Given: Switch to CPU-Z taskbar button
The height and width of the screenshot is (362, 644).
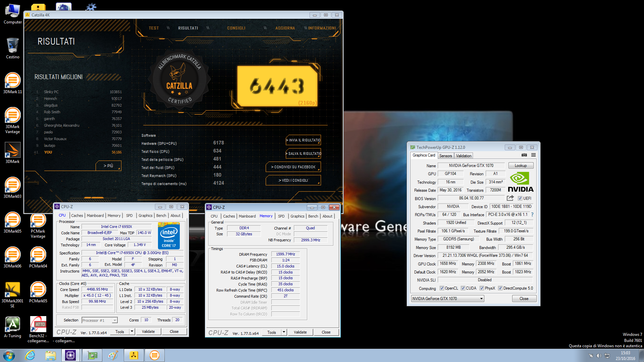Looking at the screenshot, I should (x=70, y=355).
